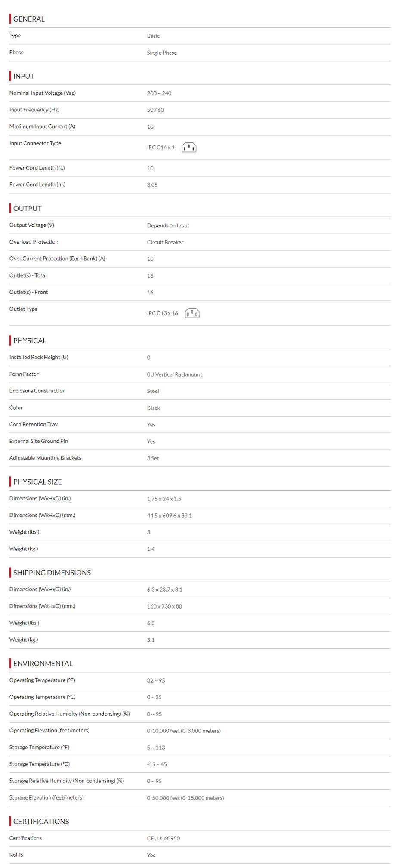Click the 'Single Phase' value
This screenshot has height=868, width=398.
[x=162, y=53]
